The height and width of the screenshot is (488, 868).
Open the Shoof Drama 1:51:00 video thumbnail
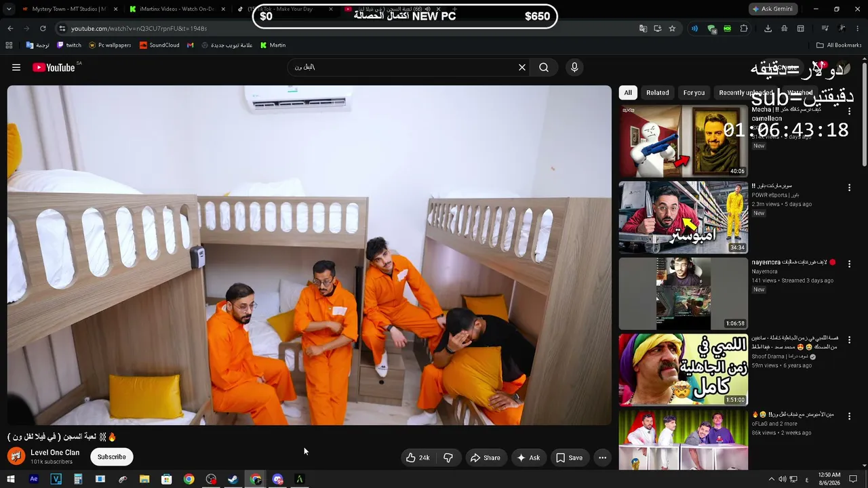tap(684, 370)
